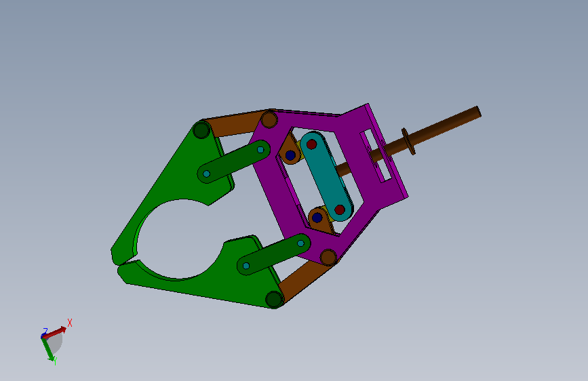Pick the dark green pivot on lower jaw corner
This screenshot has width=588, height=381.
[x=274, y=300]
